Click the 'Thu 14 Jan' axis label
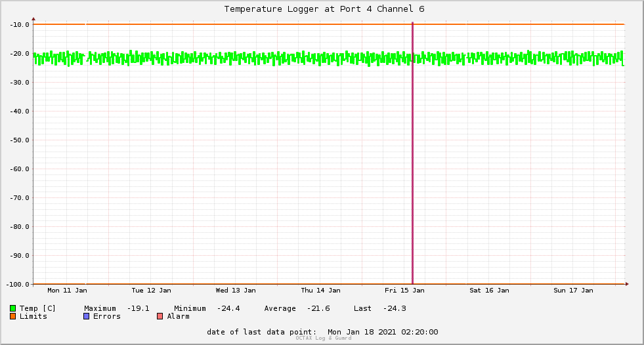 click(321, 291)
